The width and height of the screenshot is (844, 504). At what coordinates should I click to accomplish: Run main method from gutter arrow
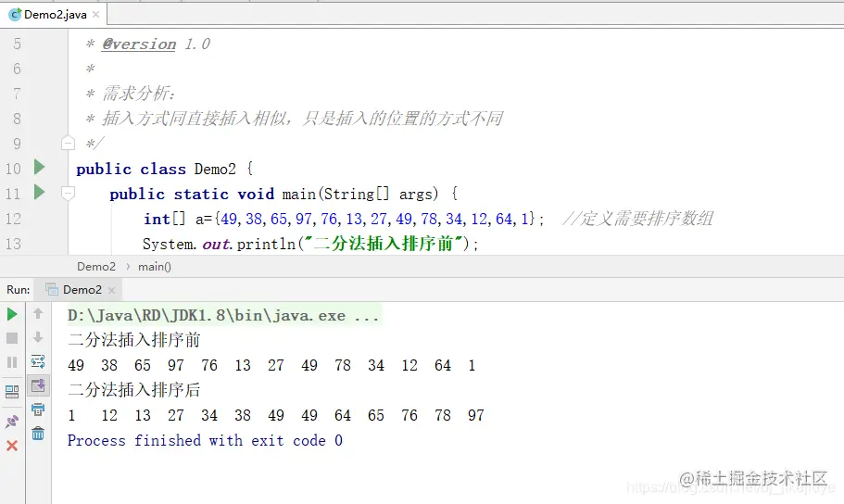click(x=39, y=192)
